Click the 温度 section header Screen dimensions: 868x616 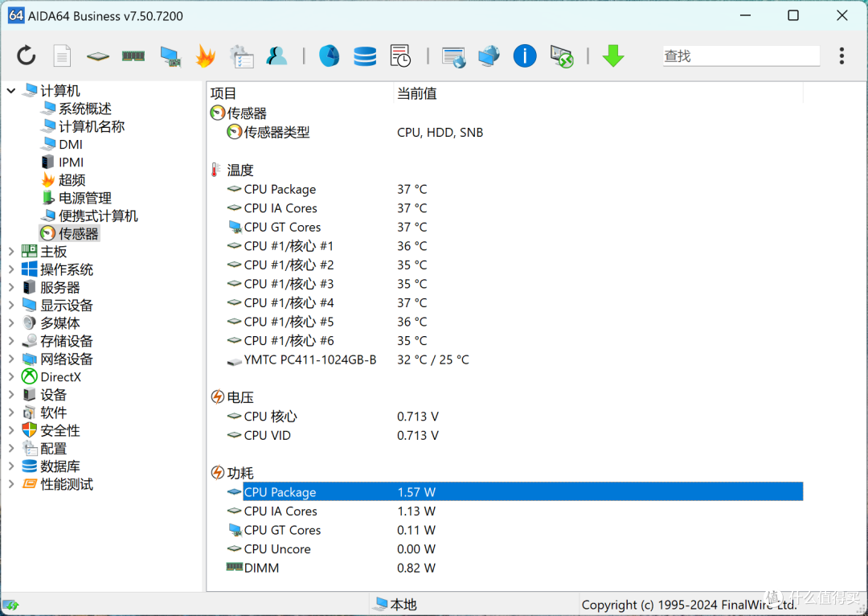click(x=240, y=170)
